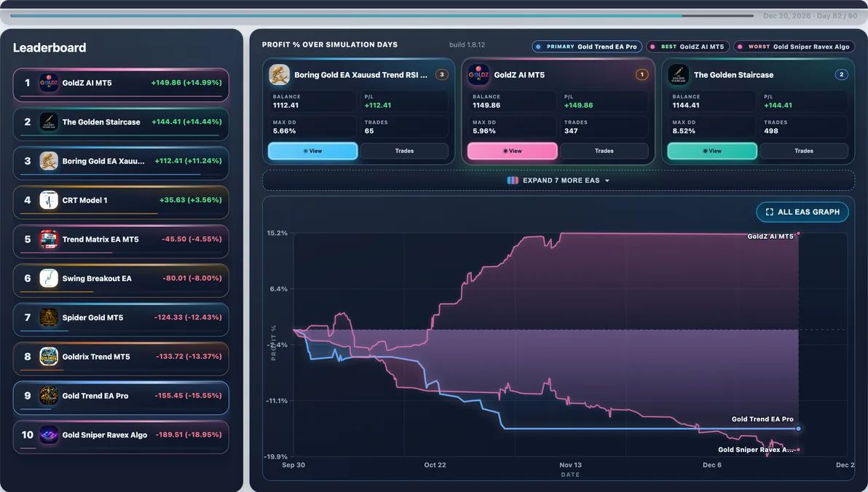Click Trades count 498 value
The image size is (868, 492).
[771, 131]
